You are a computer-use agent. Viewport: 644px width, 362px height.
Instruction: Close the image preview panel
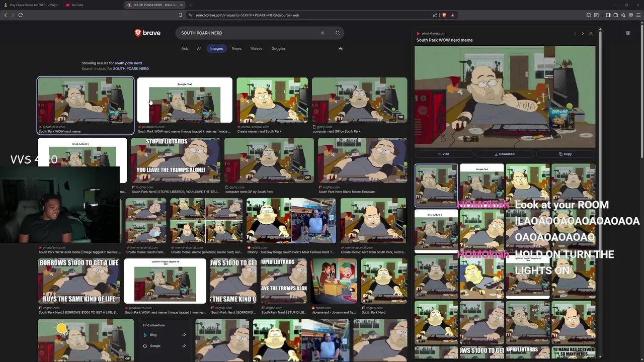[591, 34]
